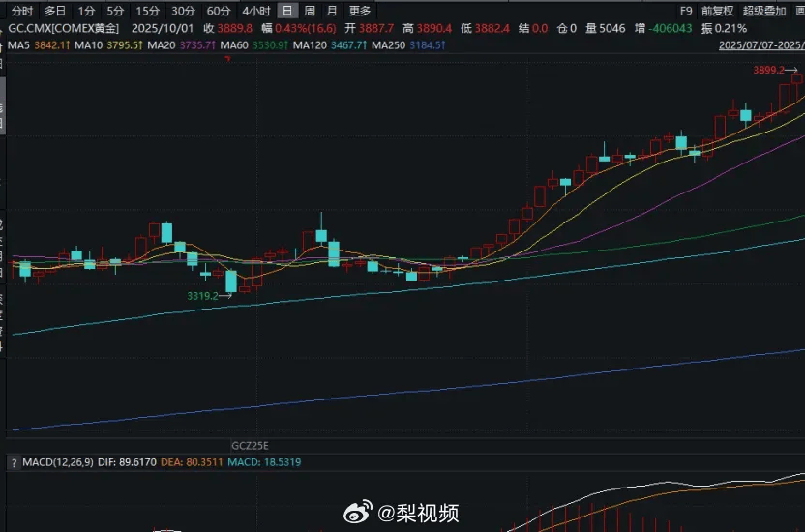The image size is (805, 532).
Task: Toggle the 日 daily period button
Action: tap(286, 11)
